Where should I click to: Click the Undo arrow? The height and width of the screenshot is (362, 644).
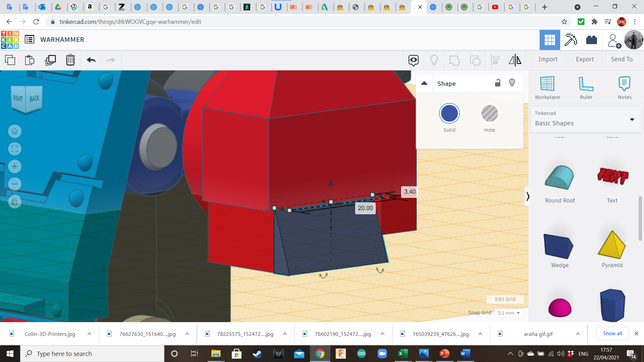pyautogui.click(x=91, y=60)
